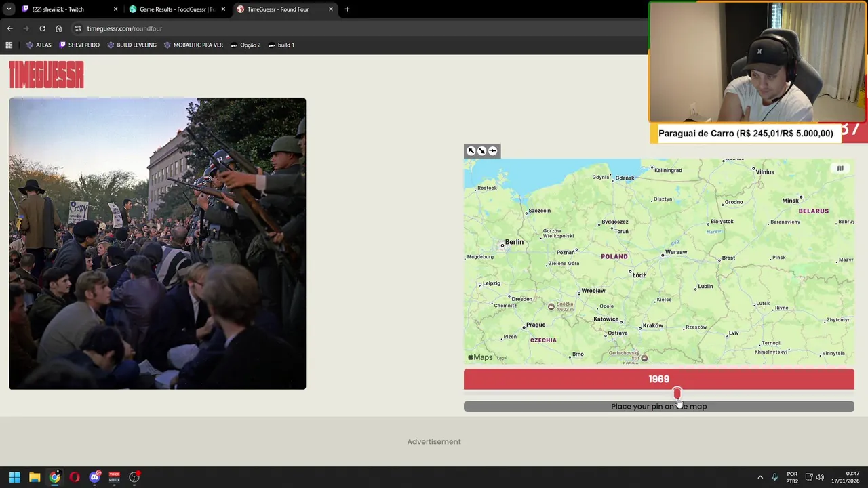Open Opera from the taskbar
The image size is (868, 488).
pos(75,477)
